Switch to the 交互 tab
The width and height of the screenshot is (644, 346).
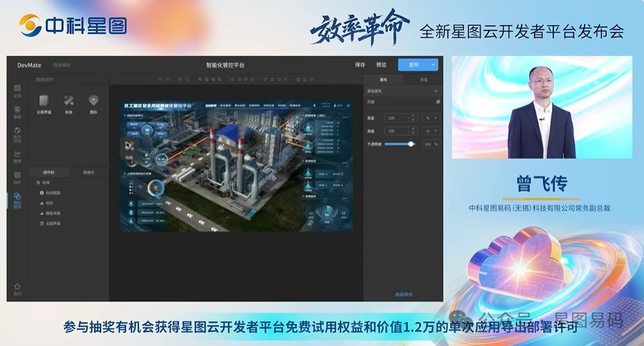(x=423, y=80)
